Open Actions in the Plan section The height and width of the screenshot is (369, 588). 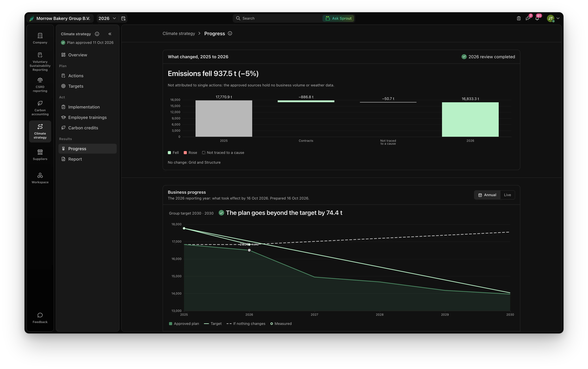pos(88,76)
